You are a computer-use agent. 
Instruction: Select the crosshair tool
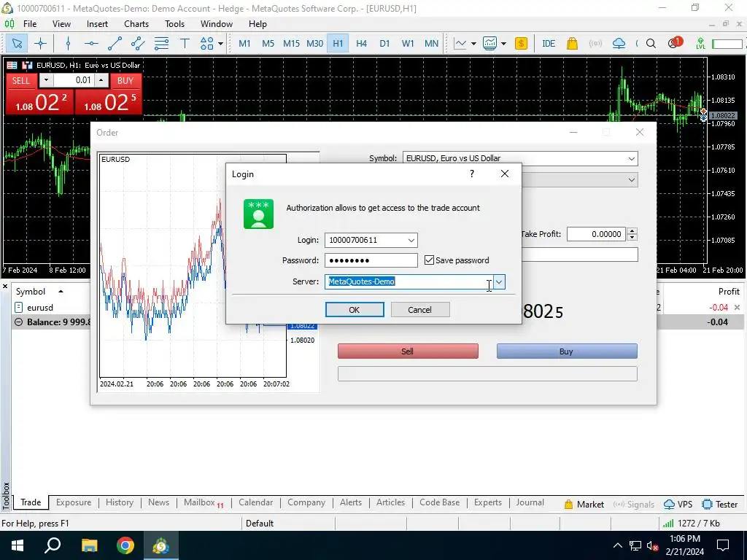click(x=41, y=44)
